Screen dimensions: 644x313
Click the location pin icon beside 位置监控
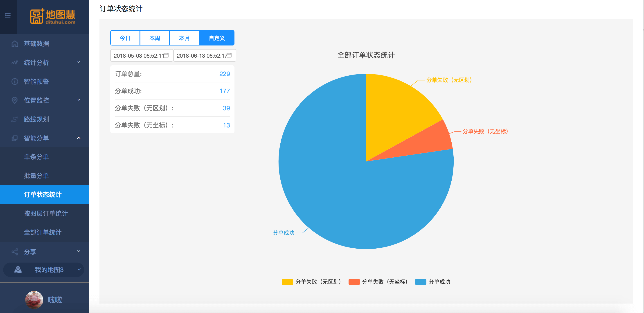(x=15, y=100)
